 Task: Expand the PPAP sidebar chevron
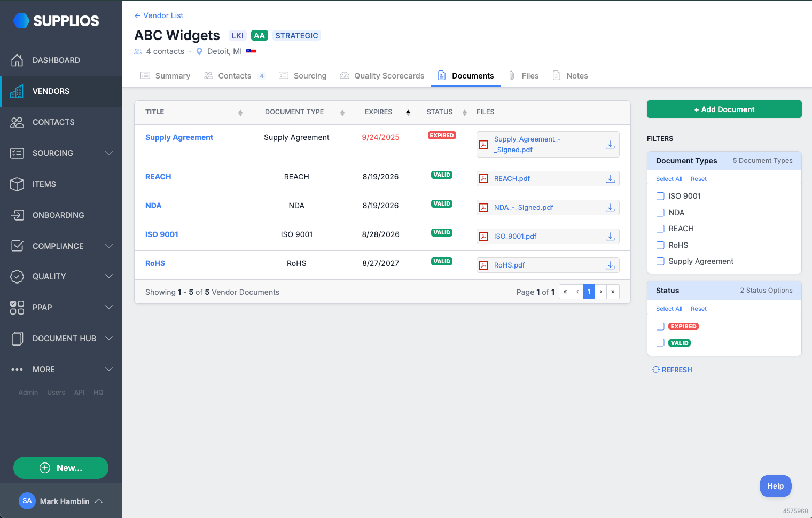[x=109, y=308]
